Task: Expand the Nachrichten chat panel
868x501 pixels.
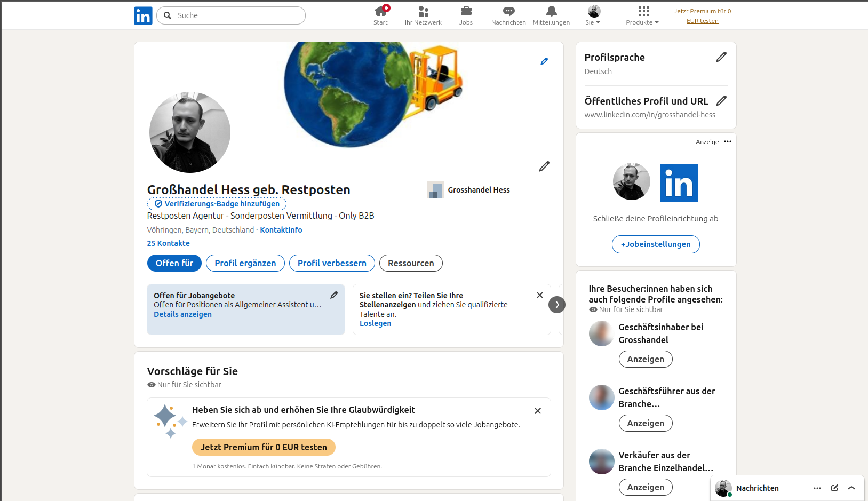Action: [x=851, y=488]
